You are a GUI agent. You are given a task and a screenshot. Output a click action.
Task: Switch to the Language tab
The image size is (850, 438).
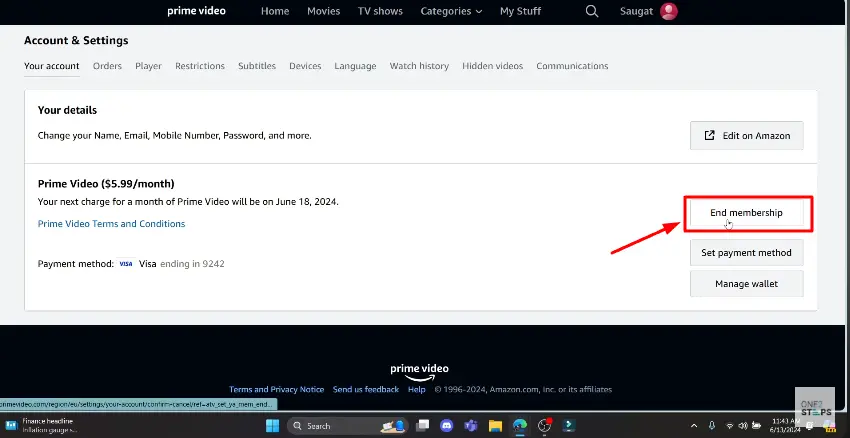click(x=355, y=66)
